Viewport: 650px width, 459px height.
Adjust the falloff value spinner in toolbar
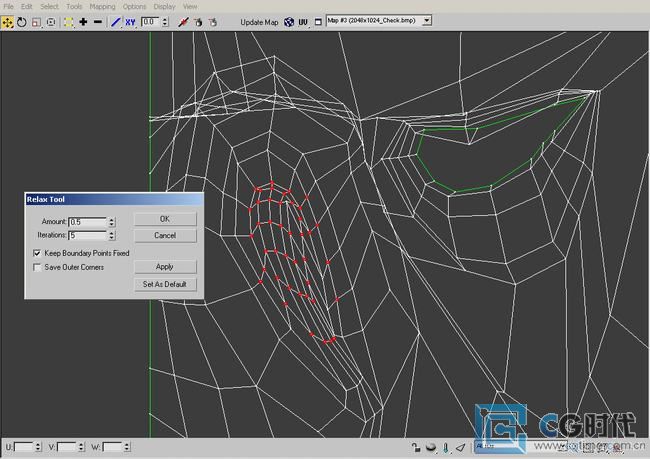click(x=165, y=22)
